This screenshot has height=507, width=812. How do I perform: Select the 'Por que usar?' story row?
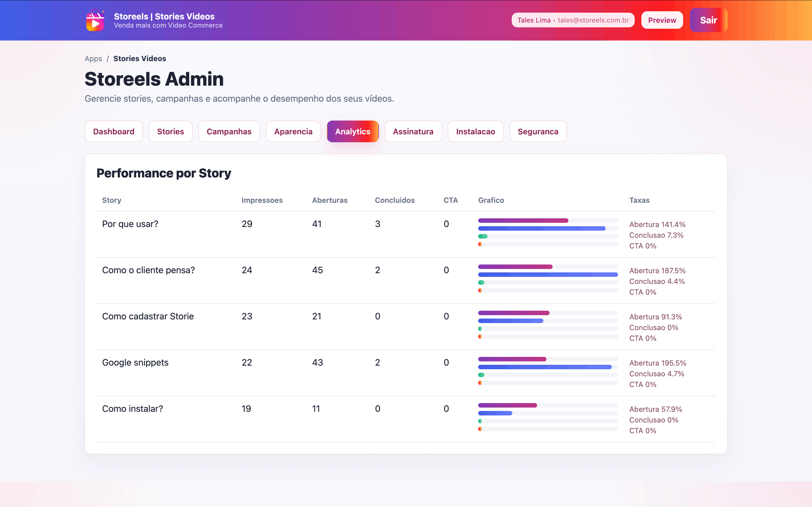pyautogui.click(x=130, y=224)
